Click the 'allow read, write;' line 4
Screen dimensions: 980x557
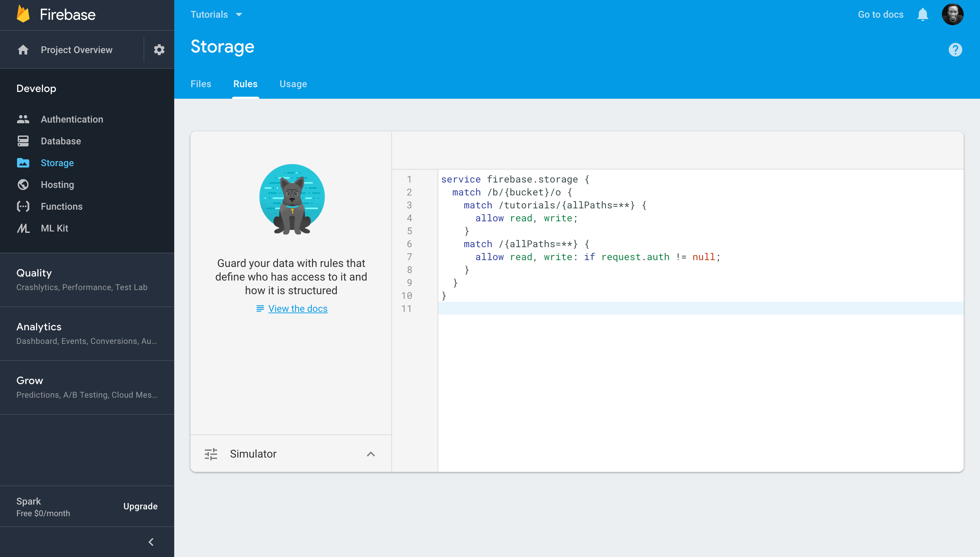(526, 218)
